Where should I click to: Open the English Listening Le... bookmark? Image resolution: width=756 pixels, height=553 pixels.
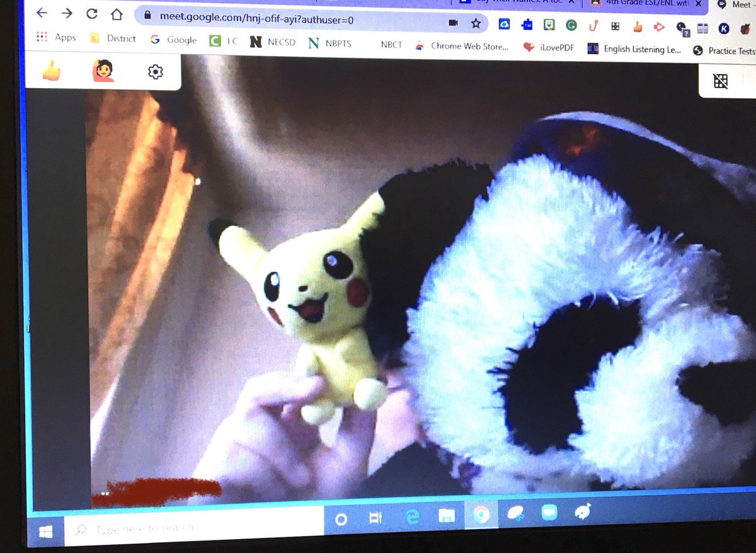click(634, 49)
